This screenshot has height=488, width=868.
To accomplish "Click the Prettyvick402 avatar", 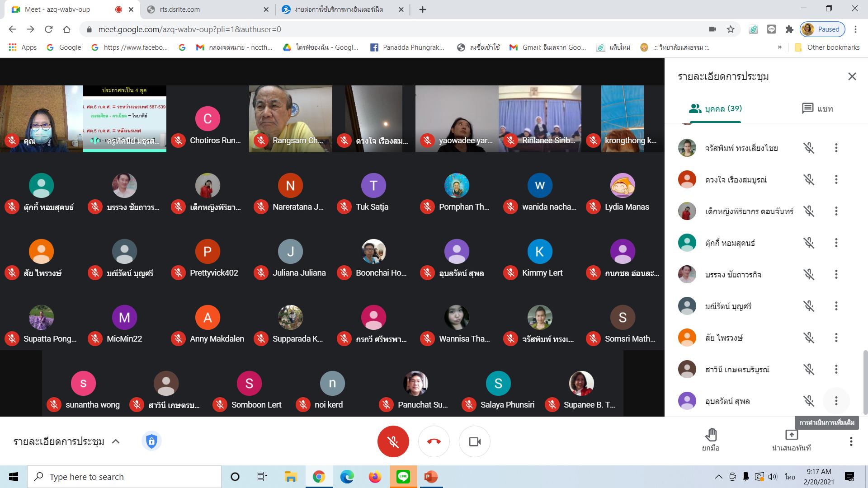I will (208, 251).
